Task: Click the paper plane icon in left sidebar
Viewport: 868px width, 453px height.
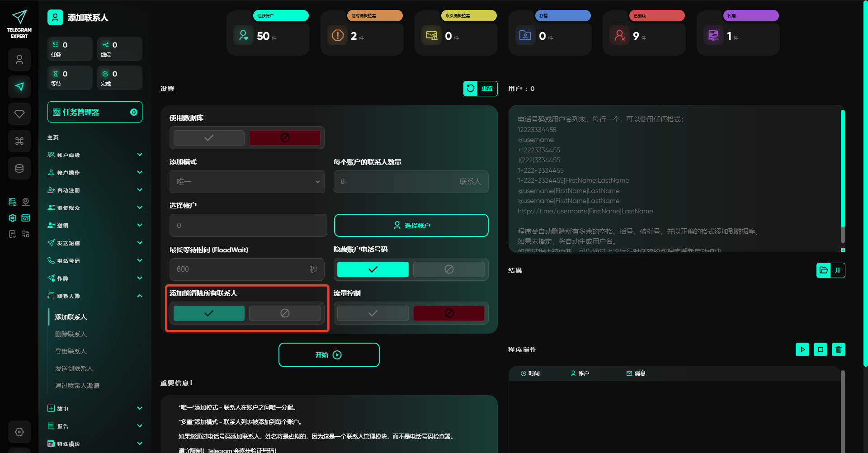Action: (19, 87)
